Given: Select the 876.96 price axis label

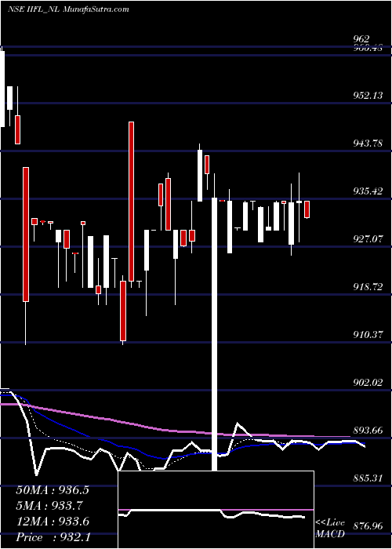Looking at the screenshot, I should click(x=369, y=525).
